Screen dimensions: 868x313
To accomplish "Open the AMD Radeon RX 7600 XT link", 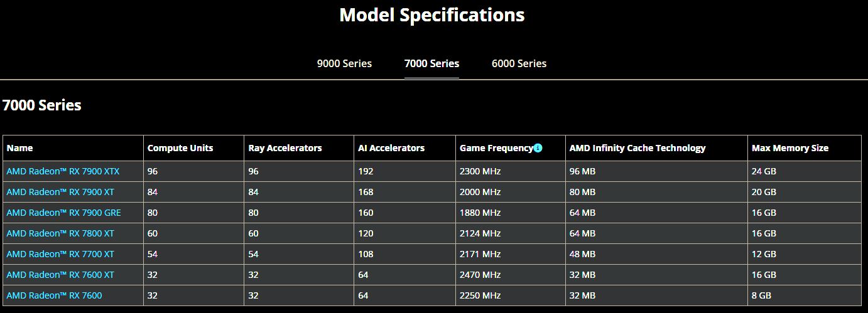I will (x=60, y=275).
